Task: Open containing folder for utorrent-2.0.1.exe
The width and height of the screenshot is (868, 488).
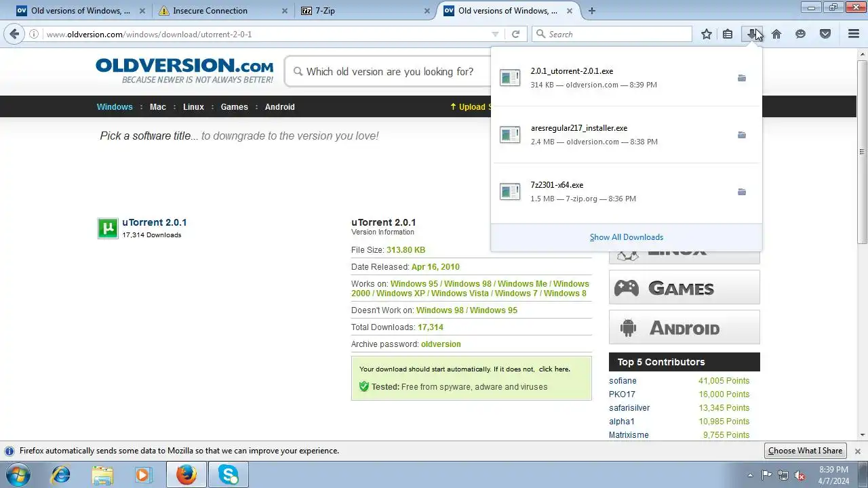Action: tap(742, 78)
